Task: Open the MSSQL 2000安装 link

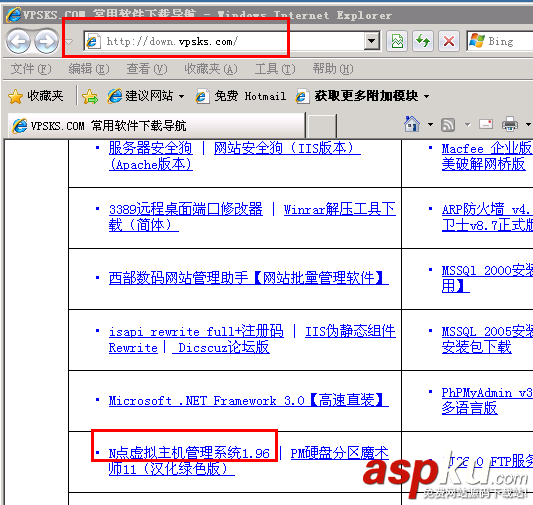Action: tap(487, 271)
